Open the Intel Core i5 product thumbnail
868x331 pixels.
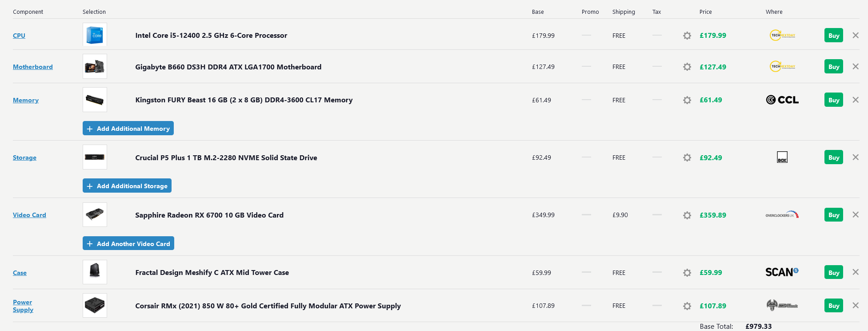coord(95,35)
